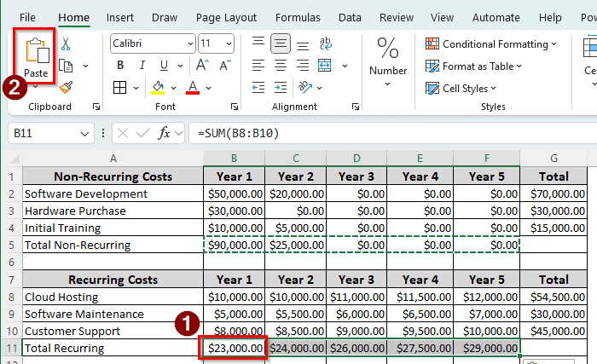The height and width of the screenshot is (364, 597).
Task: Align text right
Action: tap(303, 66)
